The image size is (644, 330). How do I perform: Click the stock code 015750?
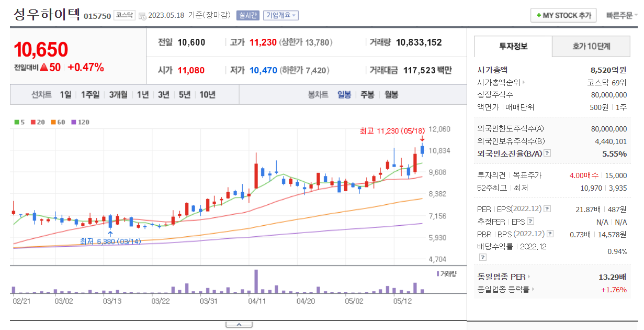pyautogui.click(x=97, y=16)
